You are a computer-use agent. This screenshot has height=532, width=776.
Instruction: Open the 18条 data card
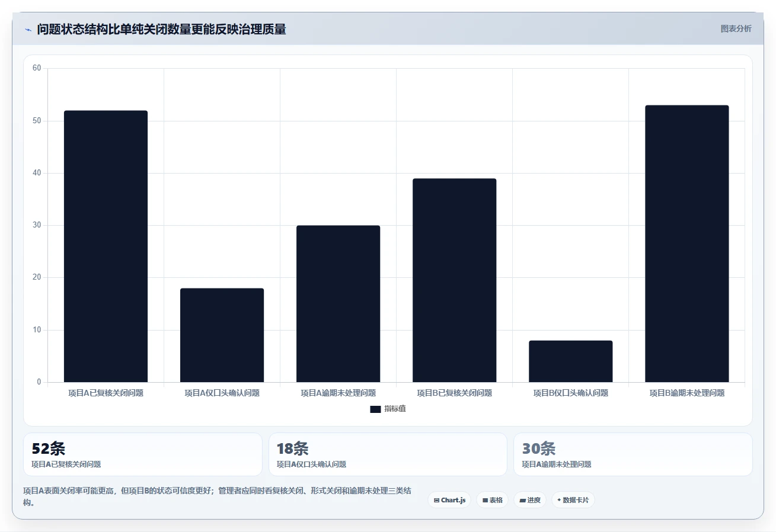tap(388, 454)
